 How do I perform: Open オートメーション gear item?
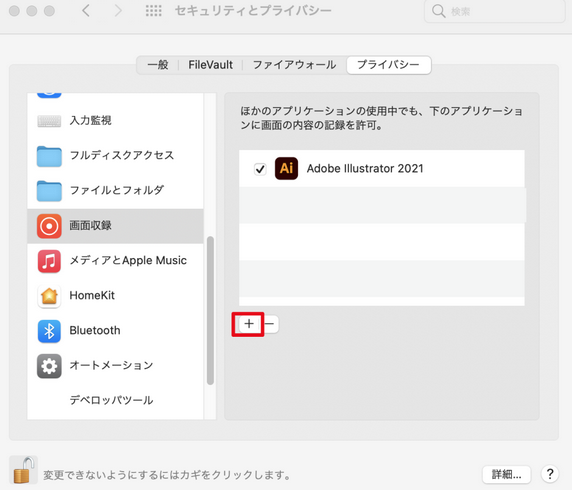115,366
